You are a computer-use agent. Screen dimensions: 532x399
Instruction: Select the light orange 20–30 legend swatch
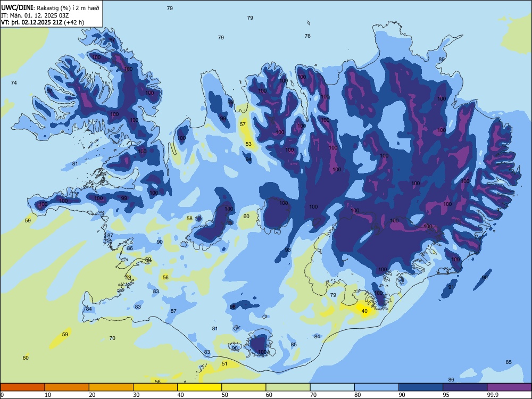coord(111,387)
